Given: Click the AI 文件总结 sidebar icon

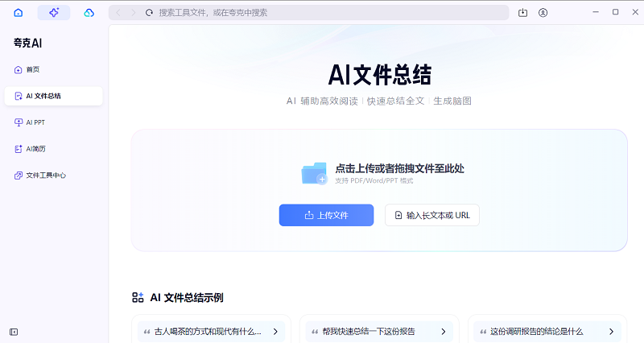Looking at the screenshot, I should coord(18,96).
